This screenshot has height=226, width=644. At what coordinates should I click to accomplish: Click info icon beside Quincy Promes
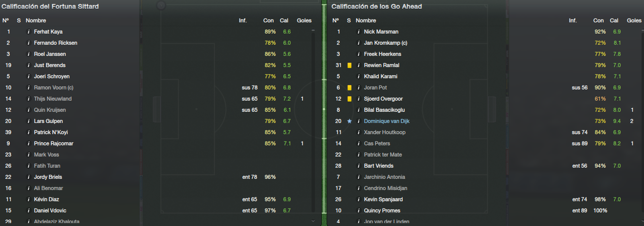[x=359, y=210]
